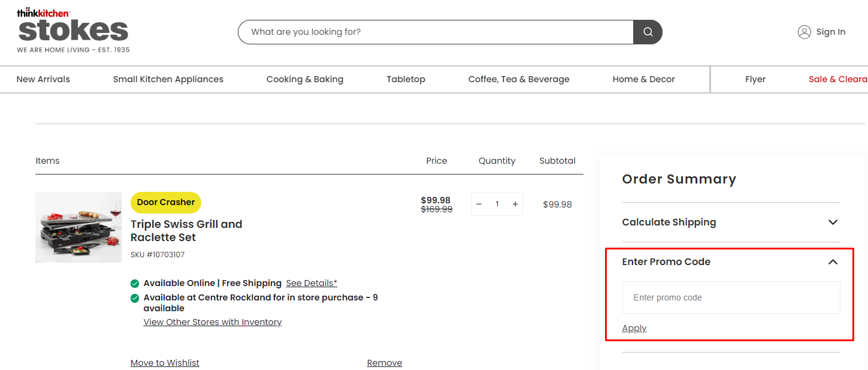Apply the promo code

click(x=634, y=328)
